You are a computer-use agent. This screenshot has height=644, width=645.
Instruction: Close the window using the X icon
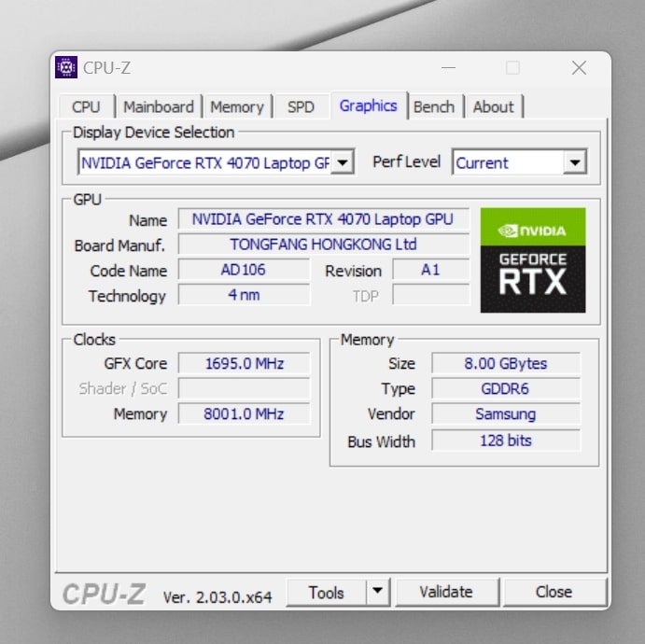click(x=579, y=67)
